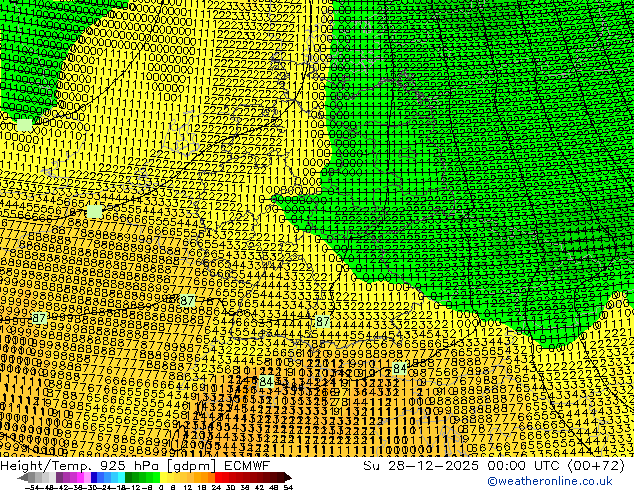Screen dimensions: 634x490
Task: Pick the dark blue swatch in the legend
Action: [94, 477]
